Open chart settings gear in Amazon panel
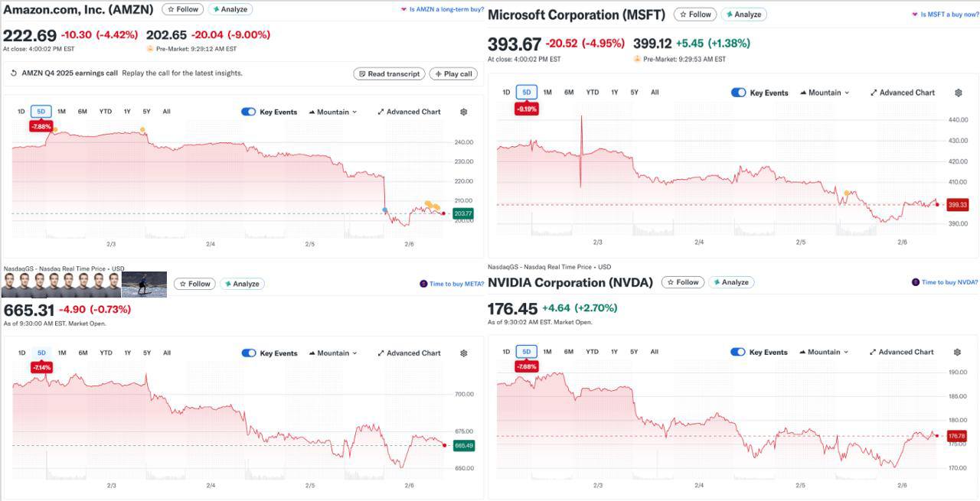This screenshot has height=501, width=980. (463, 112)
